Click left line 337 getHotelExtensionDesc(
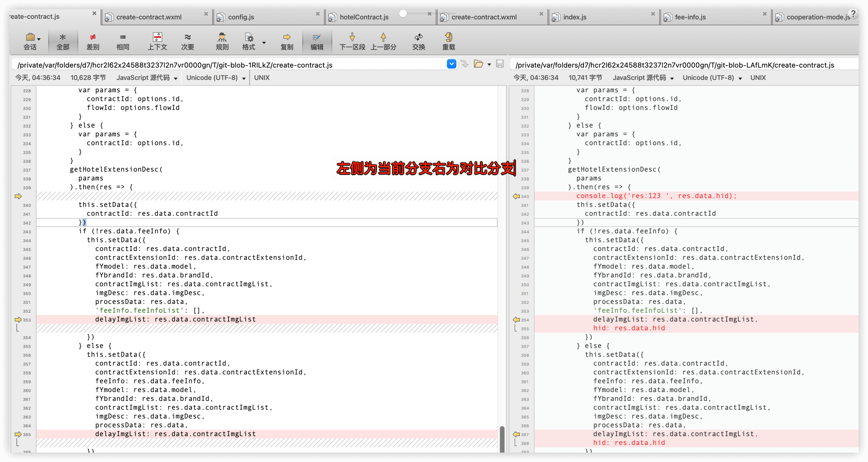The image size is (868, 462). [x=116, y=169]
